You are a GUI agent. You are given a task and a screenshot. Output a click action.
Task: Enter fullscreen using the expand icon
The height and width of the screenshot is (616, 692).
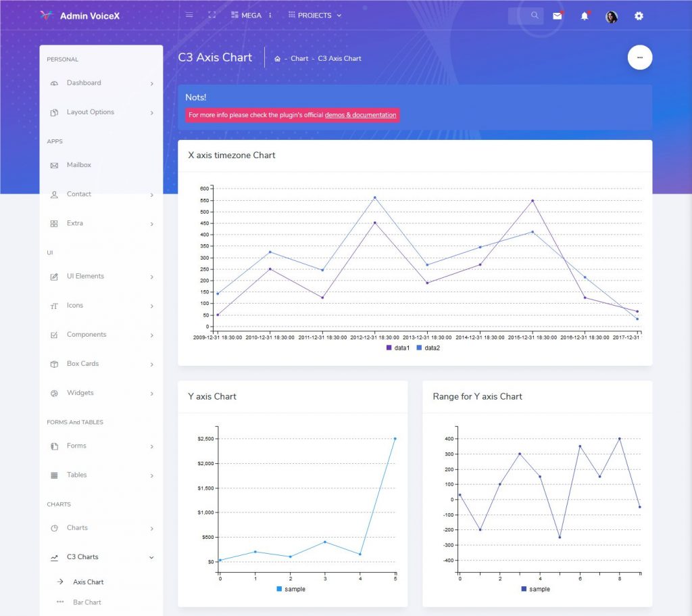[x=212, y=14]
